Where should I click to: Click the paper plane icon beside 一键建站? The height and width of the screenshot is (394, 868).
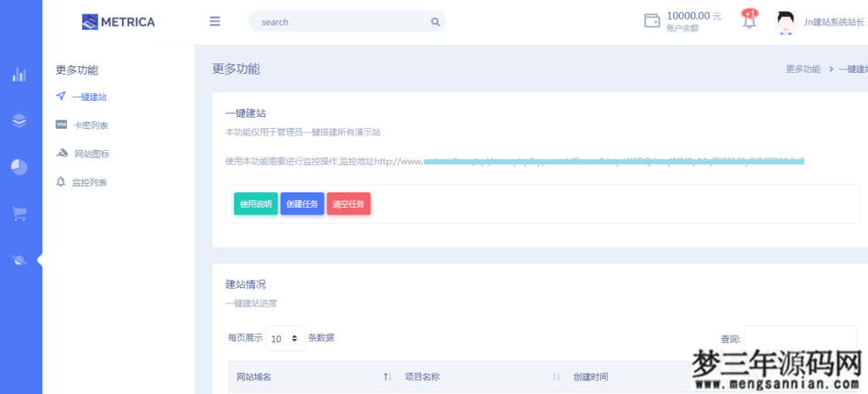pyautogui.click(x=61, y=97)
